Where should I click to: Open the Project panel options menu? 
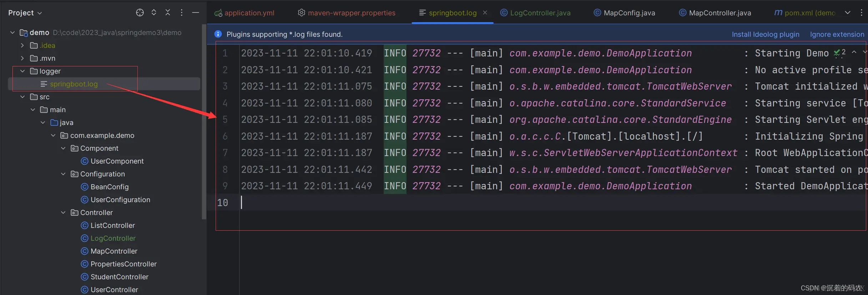point(182,13)
